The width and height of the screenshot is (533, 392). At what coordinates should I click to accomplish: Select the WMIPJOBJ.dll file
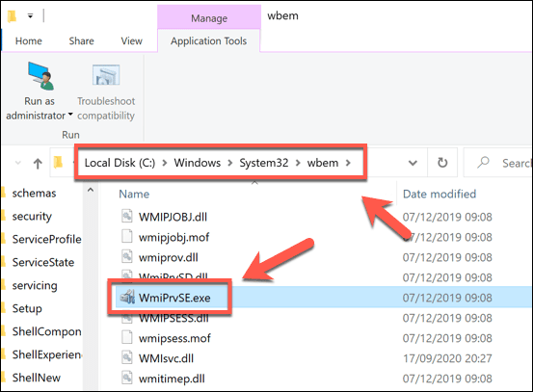click(173, 217)
